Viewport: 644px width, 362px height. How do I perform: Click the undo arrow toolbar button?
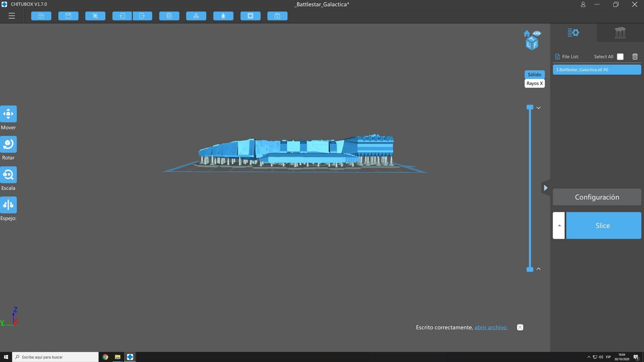(x=122, y=16)
